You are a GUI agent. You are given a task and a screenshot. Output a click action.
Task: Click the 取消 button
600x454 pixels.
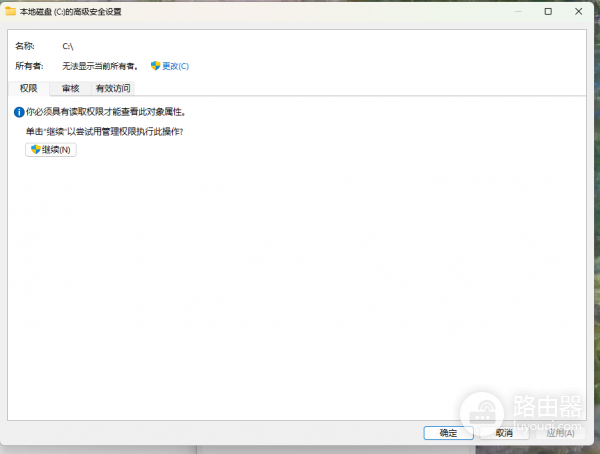(x=504, y=433)
